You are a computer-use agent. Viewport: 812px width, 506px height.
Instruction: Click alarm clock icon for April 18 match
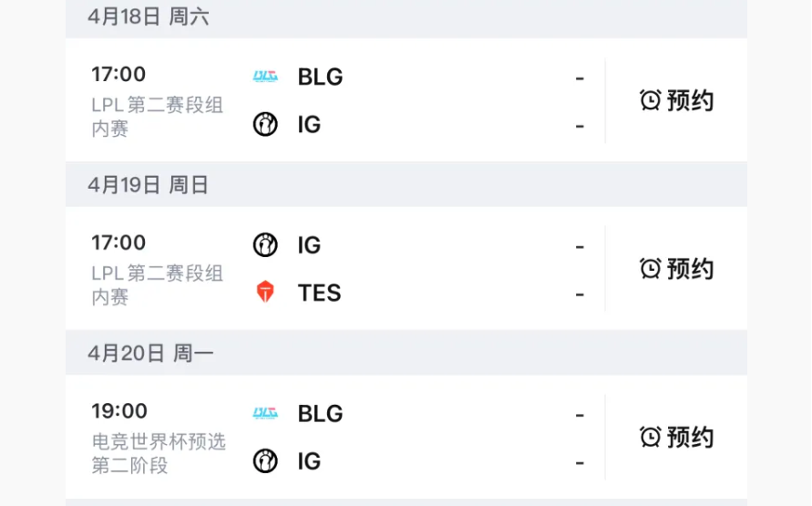(650, 100)
